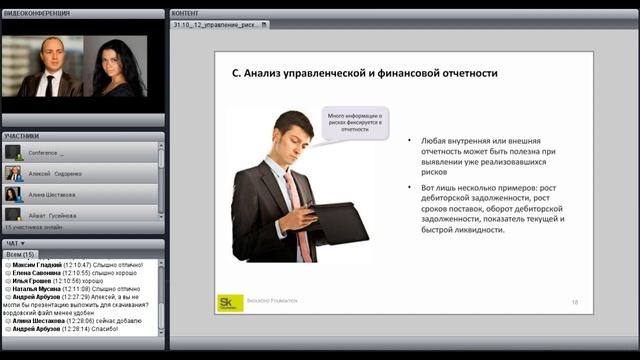This screenshot has width=640, height=360.
Task: Click the second slide bullet 'Вот лишь несколько примеров'
Action: coord(493,209)
